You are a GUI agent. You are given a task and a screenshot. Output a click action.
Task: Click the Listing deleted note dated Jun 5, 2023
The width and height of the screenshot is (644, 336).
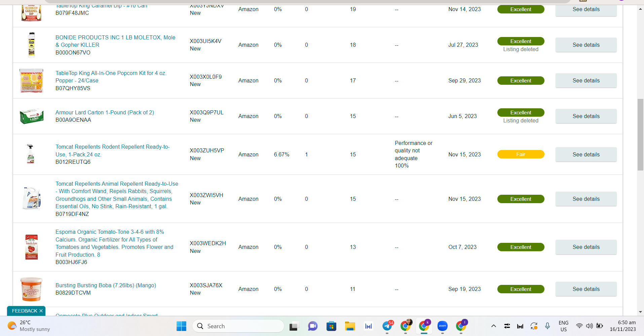point(521,121)
